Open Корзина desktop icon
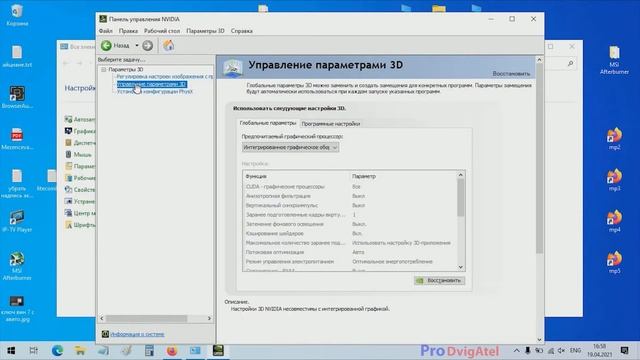 point(17,15)
